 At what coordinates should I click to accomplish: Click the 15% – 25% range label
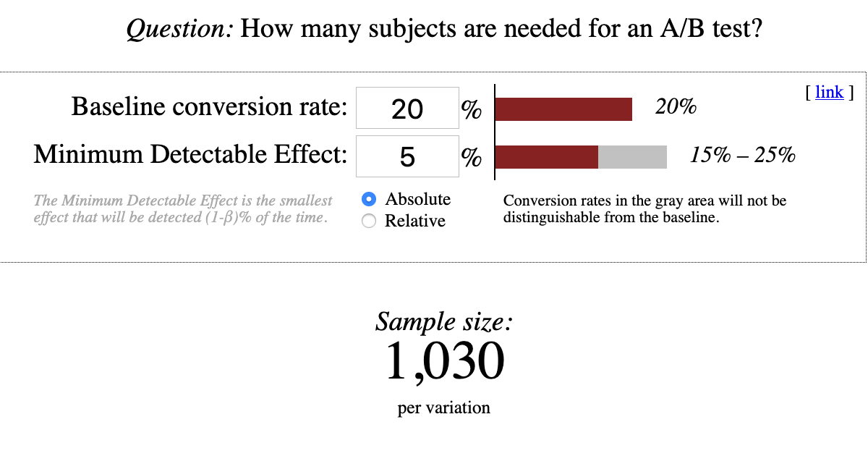(743, 155)
